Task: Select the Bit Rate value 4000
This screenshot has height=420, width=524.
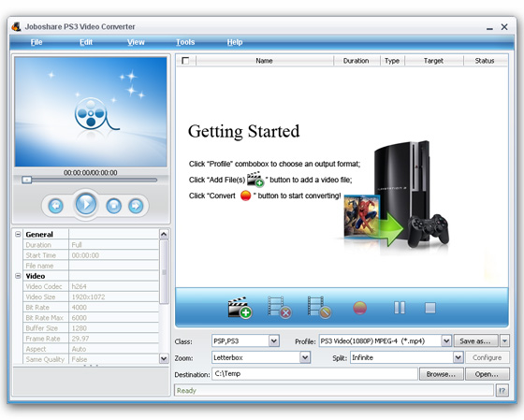Action: (113, 307)
